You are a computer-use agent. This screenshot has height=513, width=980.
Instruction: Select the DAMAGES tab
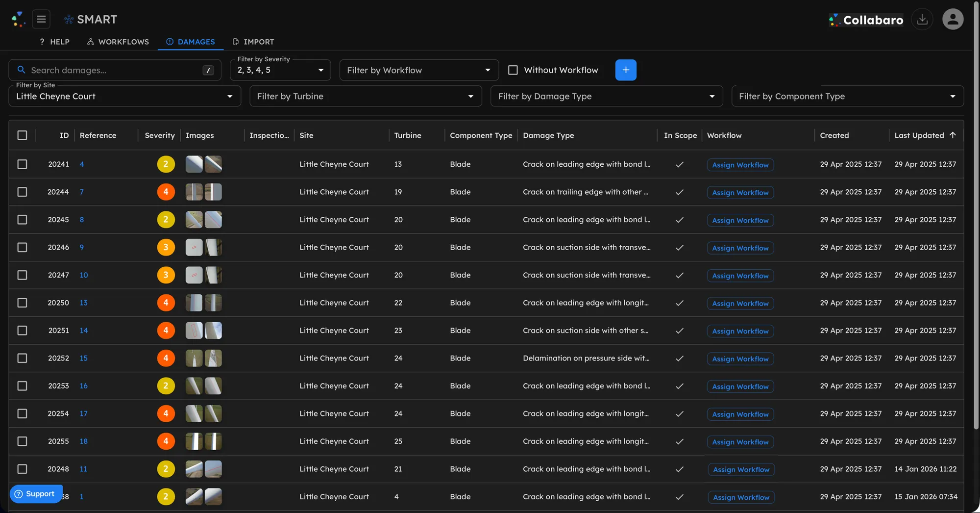point(191,42)
